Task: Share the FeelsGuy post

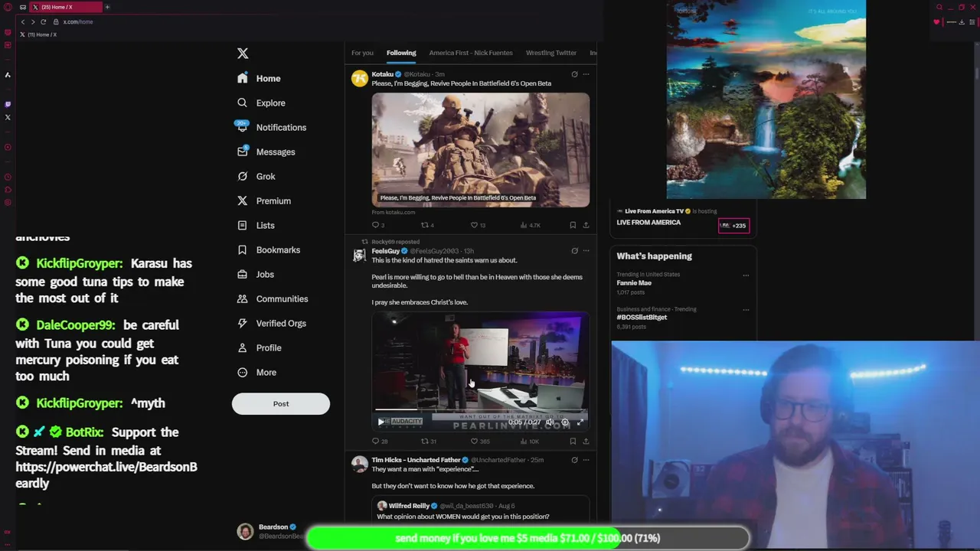Action: pyautogui.click(x=586, y=441)
